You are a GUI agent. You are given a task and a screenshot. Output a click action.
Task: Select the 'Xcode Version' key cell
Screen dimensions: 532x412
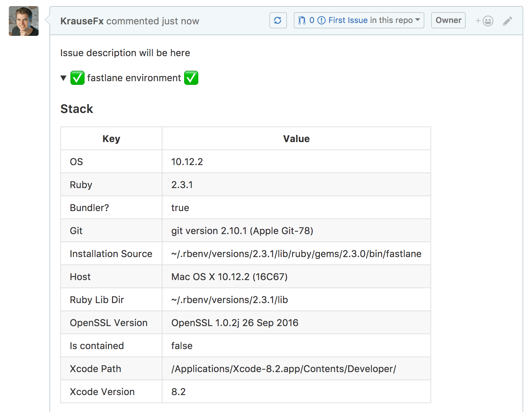111,392
